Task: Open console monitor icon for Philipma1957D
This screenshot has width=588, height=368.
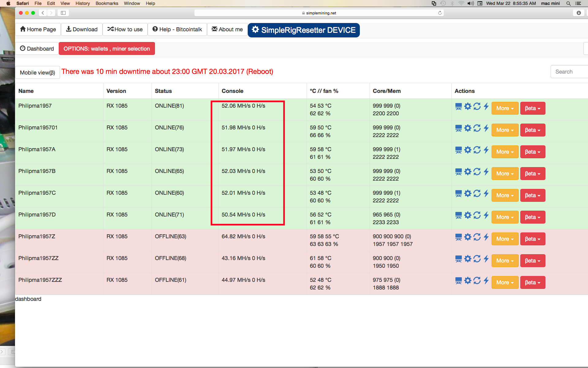Action: (458, 215)
